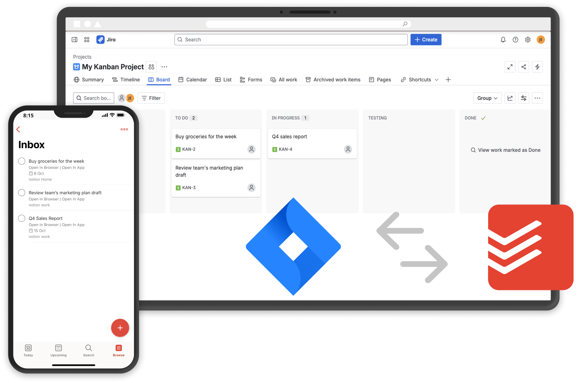Open the Jira help icon
The image size is (588, 383).
(515, 39)
